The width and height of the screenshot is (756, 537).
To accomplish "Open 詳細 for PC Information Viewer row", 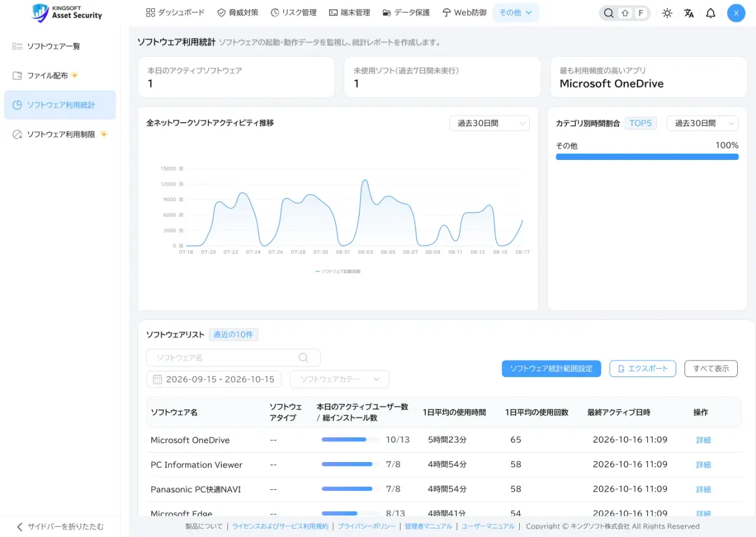I will click(703, 465).
